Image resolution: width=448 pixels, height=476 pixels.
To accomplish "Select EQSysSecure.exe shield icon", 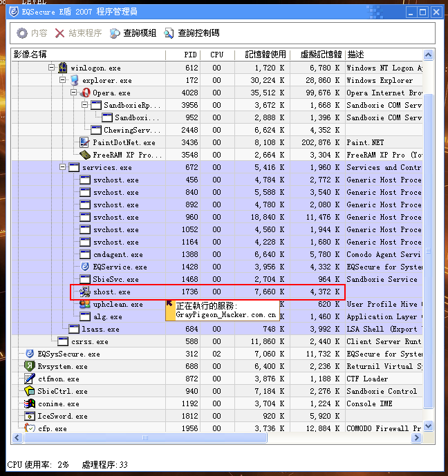I will 30,354.
